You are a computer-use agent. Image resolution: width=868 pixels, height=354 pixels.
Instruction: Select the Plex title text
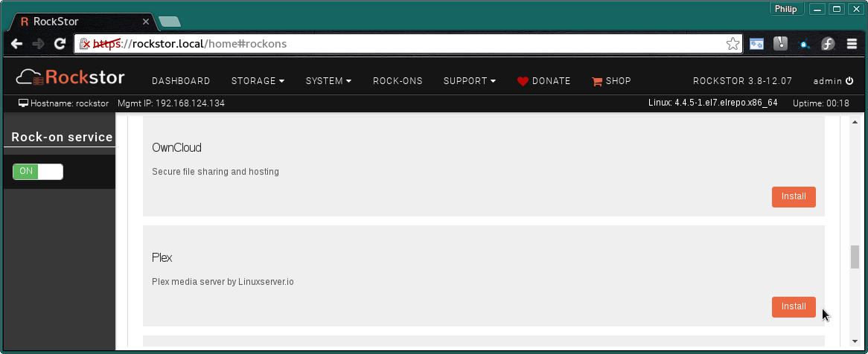[162, 258]
